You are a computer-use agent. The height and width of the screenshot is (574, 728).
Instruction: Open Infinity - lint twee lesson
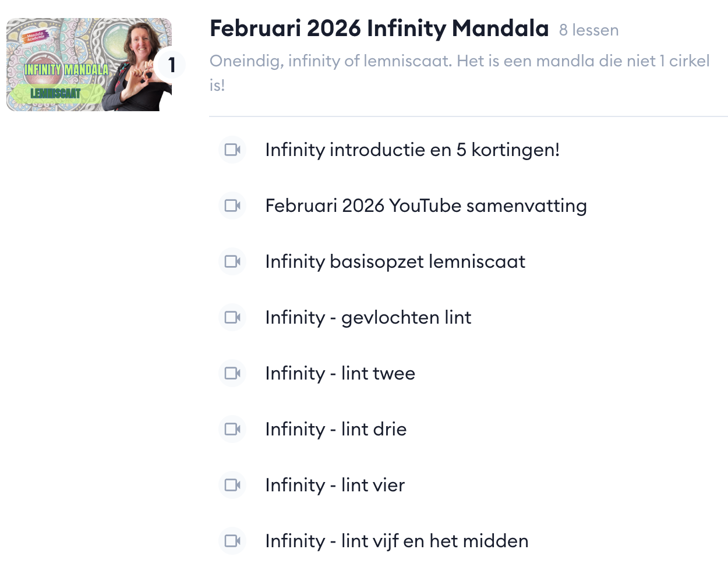tap(340, 373)
